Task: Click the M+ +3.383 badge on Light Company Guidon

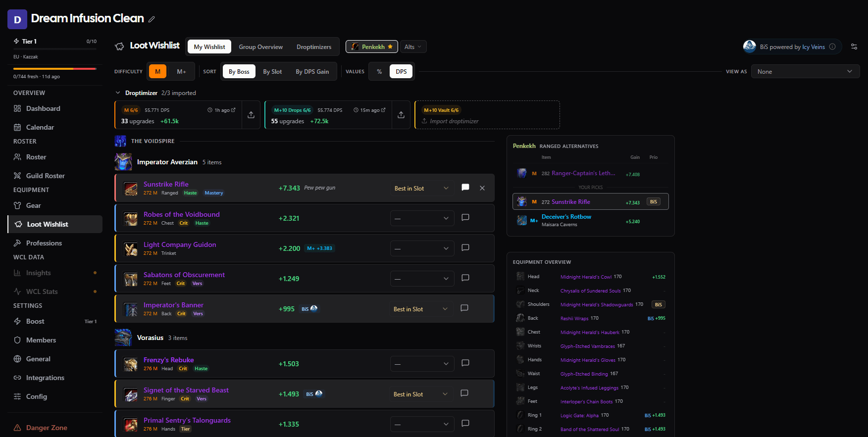Action: [319, 248]
